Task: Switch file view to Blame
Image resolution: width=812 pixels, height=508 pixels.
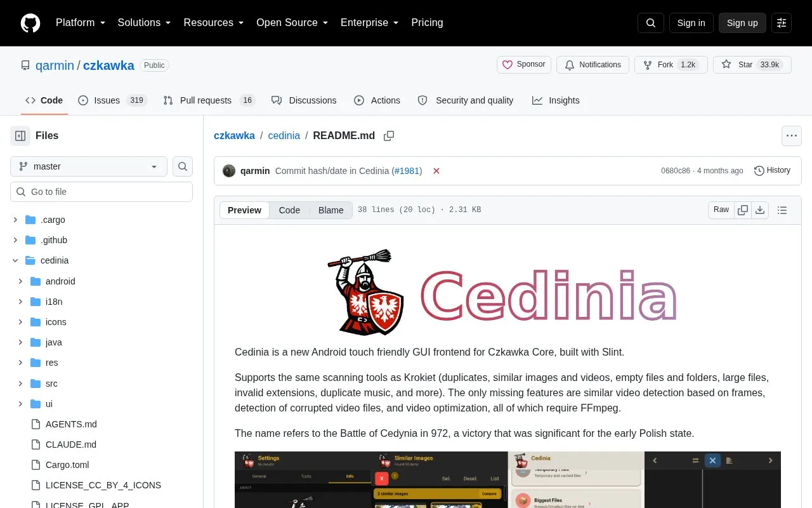Action: (x=331, y=210)
